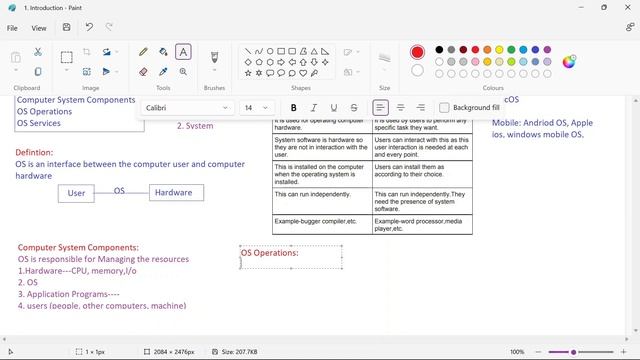This screenshot has height=360, width=640.
Task: Choose the rectangular Selection tool
Action: [x=67, y=57]
